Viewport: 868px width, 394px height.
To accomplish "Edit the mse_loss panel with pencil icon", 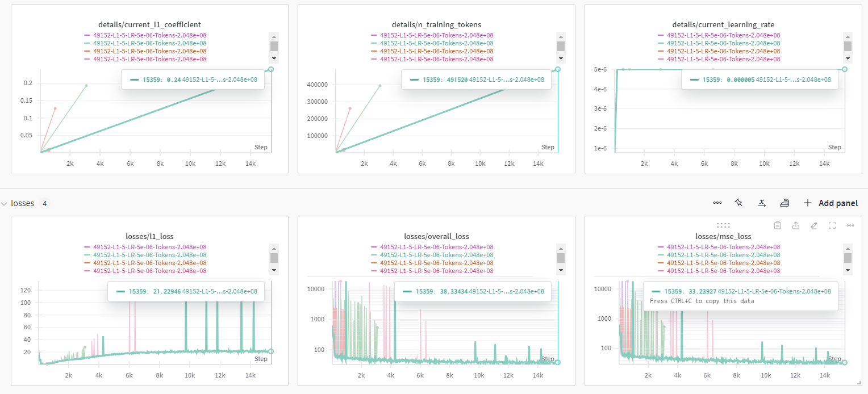I will click(x=814, y=225).
